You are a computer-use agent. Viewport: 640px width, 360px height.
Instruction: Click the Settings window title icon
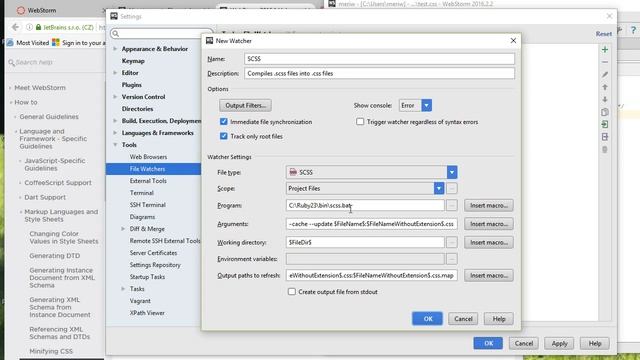(114, 16)
